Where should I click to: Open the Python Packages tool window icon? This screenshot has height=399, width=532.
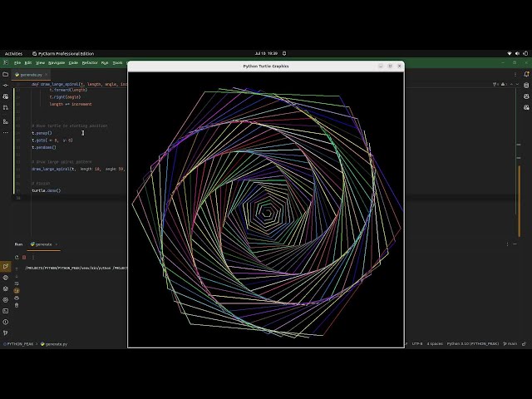tap(6, 288)
